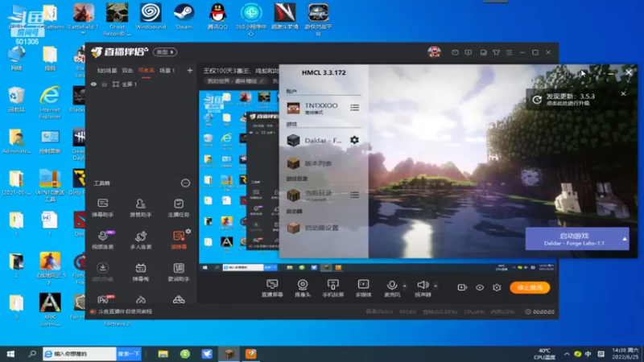Open Internet Explorer desktop shortcut
Image resolution: width=644 pixels, height=362 pixels.
[x=50, y=103]
